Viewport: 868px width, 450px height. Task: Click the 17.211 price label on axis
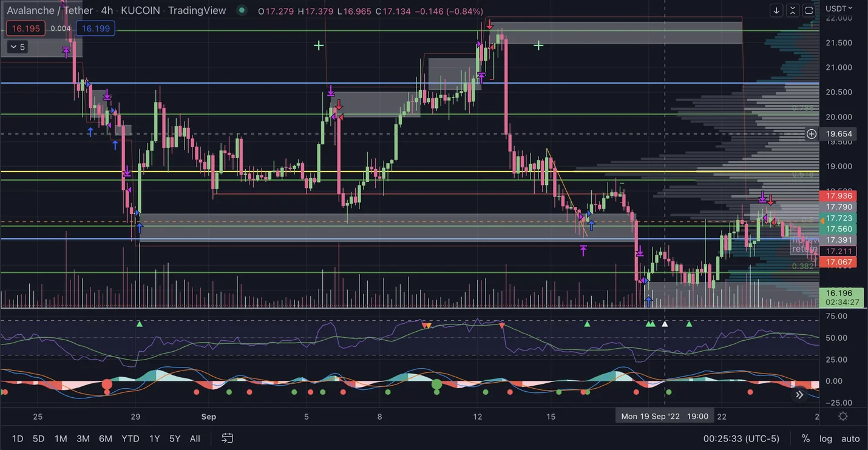[x=839, y=251]
